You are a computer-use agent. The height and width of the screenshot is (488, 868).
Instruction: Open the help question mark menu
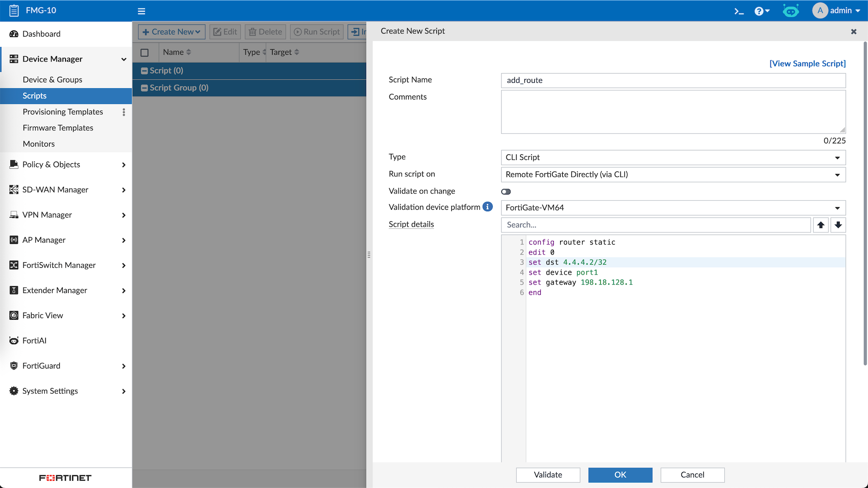point(761,11)
